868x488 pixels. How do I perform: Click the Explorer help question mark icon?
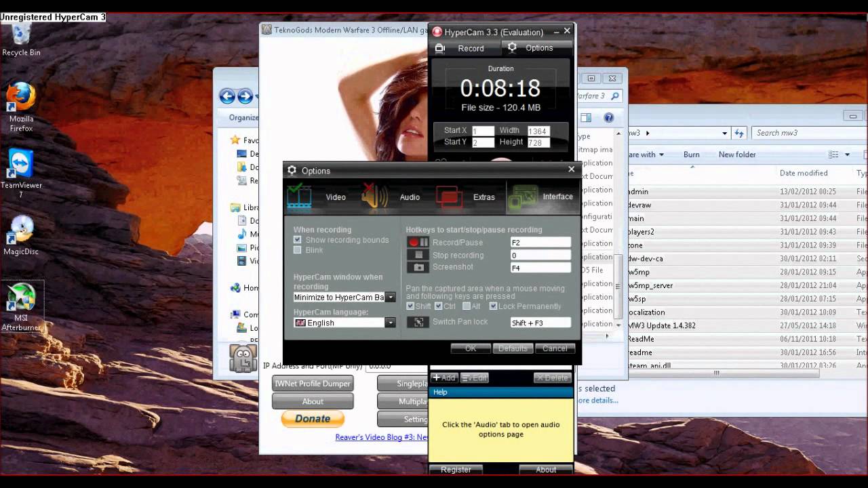click(608, 118)
